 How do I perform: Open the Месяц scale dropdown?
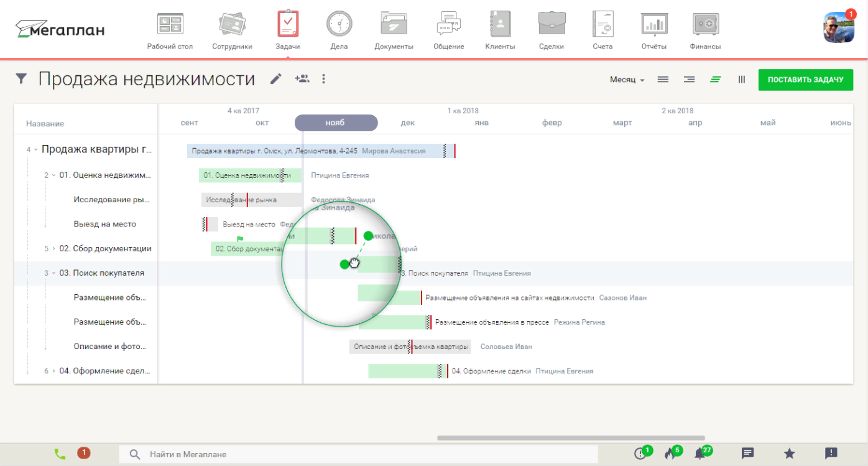tap(627, 80)
